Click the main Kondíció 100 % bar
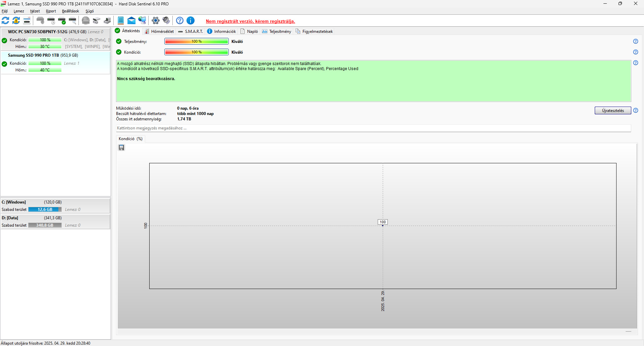 coord(197,52)
